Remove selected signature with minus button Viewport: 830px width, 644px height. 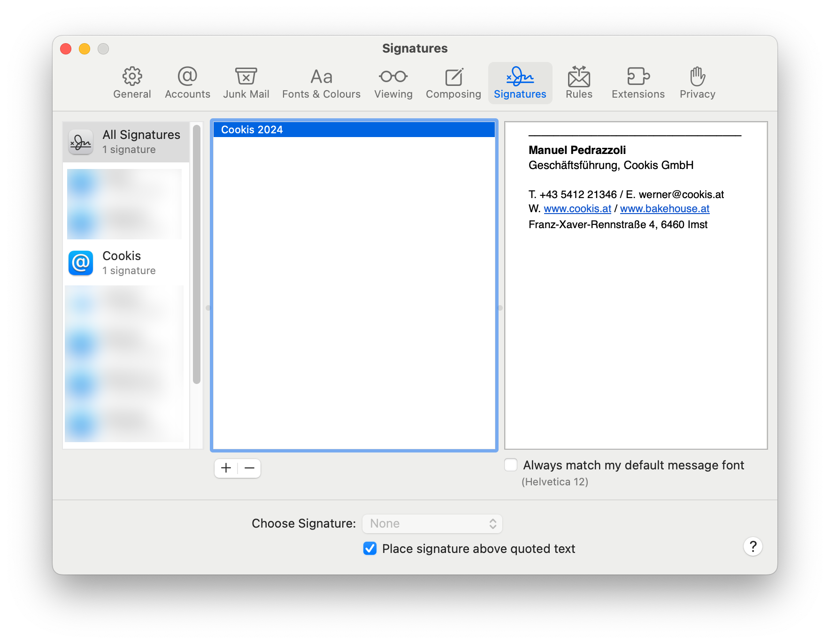pyautogui.click(x=250, y=468)
